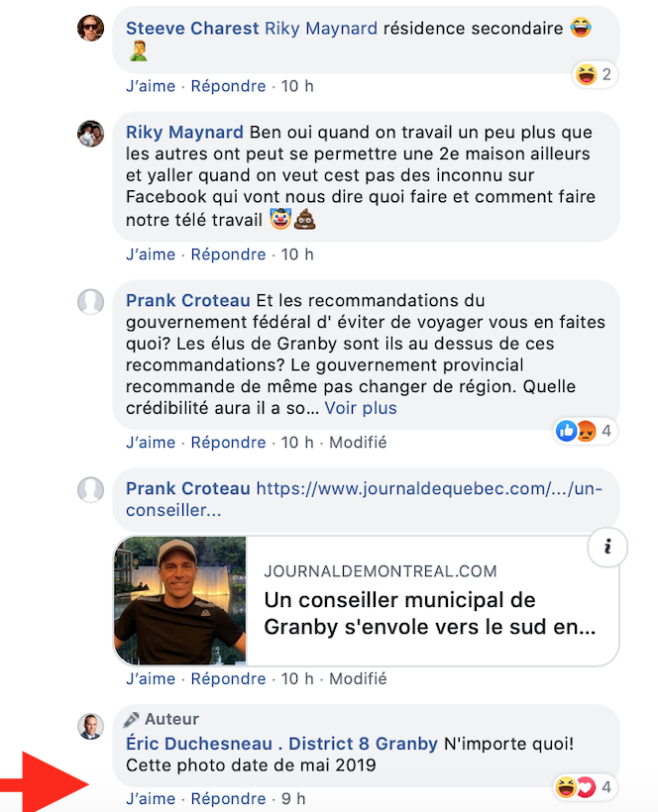The width and height of the screenshot is (658, 812).
Task: Open the Granby councillor article thumbnail
Action: point(179,601)
